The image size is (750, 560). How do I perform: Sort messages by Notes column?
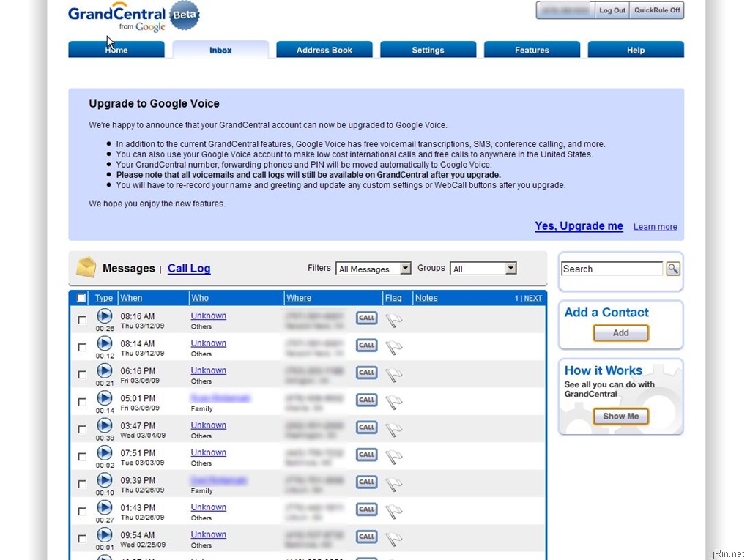click(426, 298)
